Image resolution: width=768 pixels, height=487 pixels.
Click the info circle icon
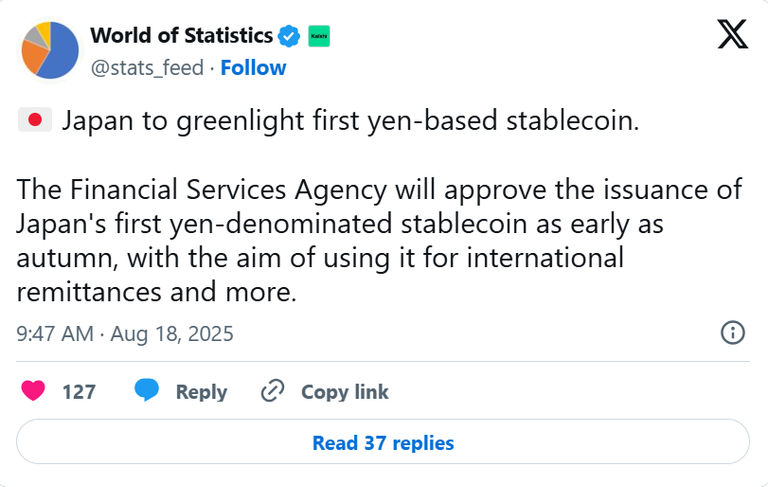(732, 333)
